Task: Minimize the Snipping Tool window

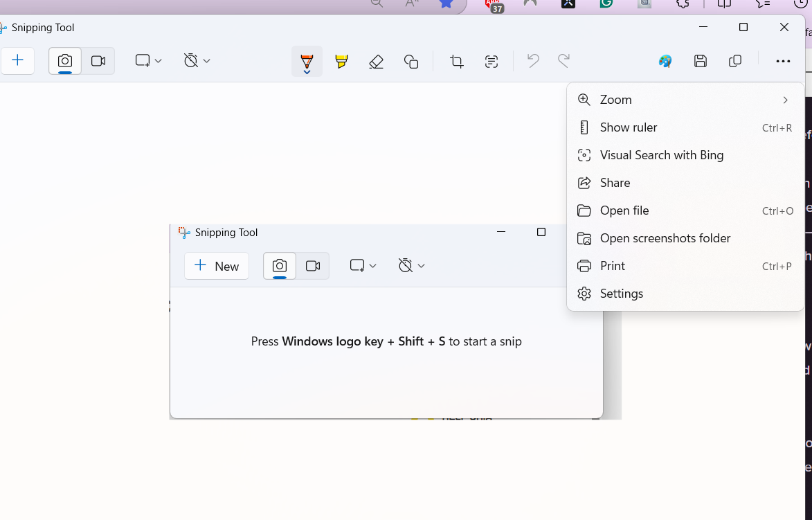Action: pos(703,27)
